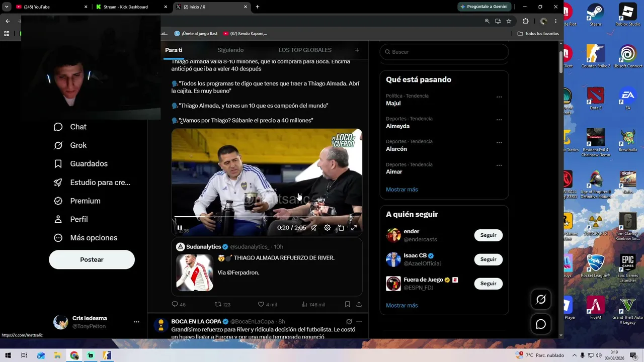
Task: Open Chat from the X sidebar
Action: (x=70, y=127)
